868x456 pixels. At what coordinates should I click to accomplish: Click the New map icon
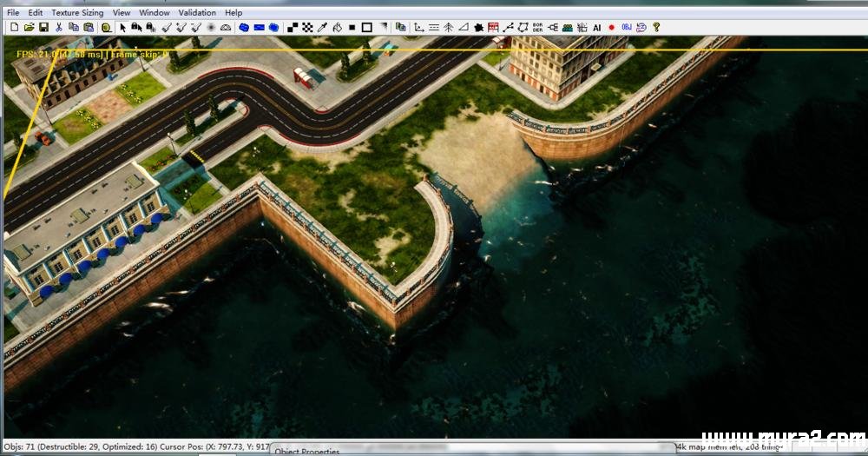(x=15, y=27)
